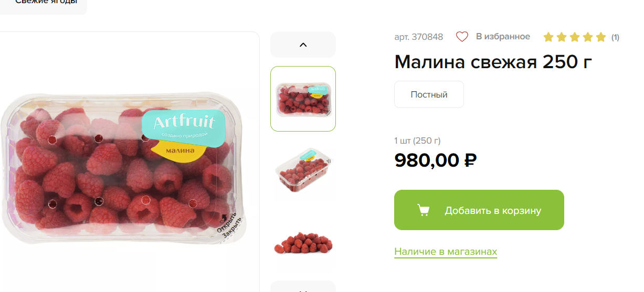The height and width of the screenshot is (292, 644).
Task: Click article number 370848 text
Action: (418, 37)
